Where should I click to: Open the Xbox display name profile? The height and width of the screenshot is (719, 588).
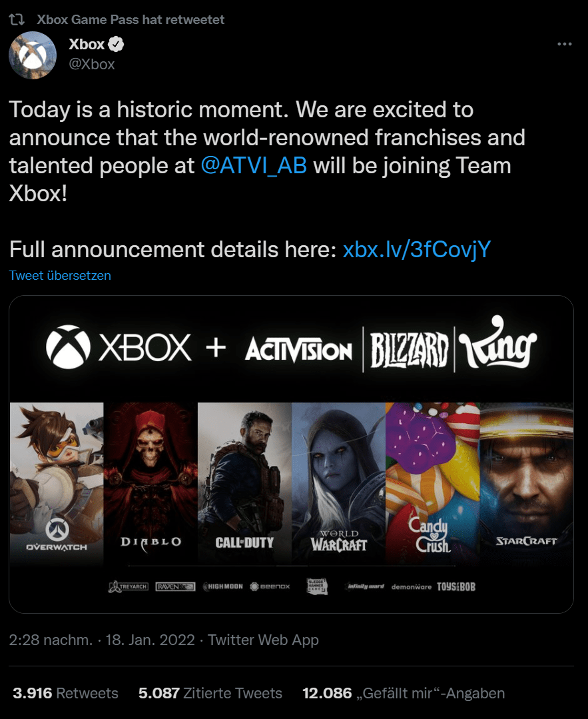pyautogui.click(x=87, y=45)
